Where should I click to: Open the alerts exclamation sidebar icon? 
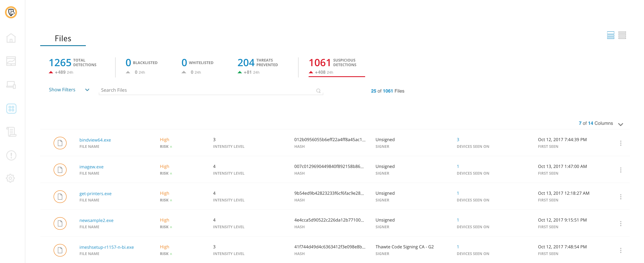[x=11, y=156]
